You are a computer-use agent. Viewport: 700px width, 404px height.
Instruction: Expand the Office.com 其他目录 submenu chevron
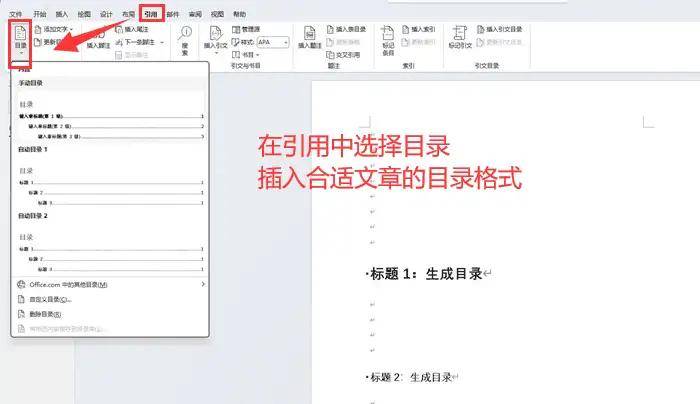point(203,284)
